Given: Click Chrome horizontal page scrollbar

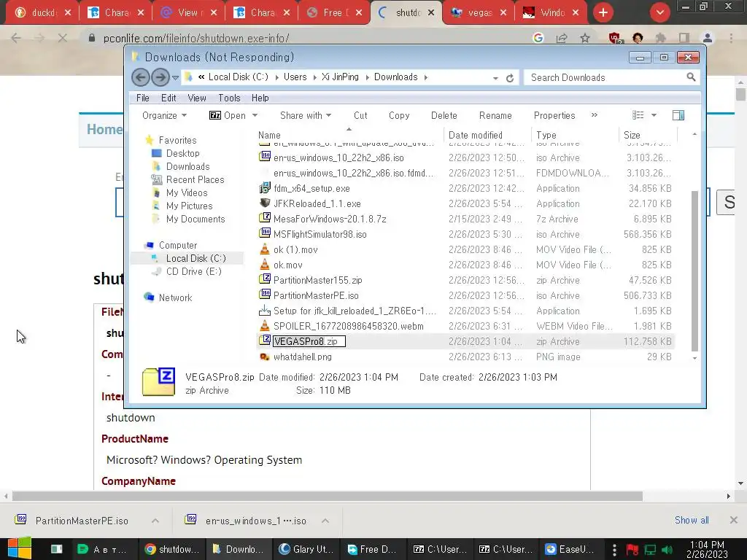Looking at the screenshot, I should [x=328, y=496].
